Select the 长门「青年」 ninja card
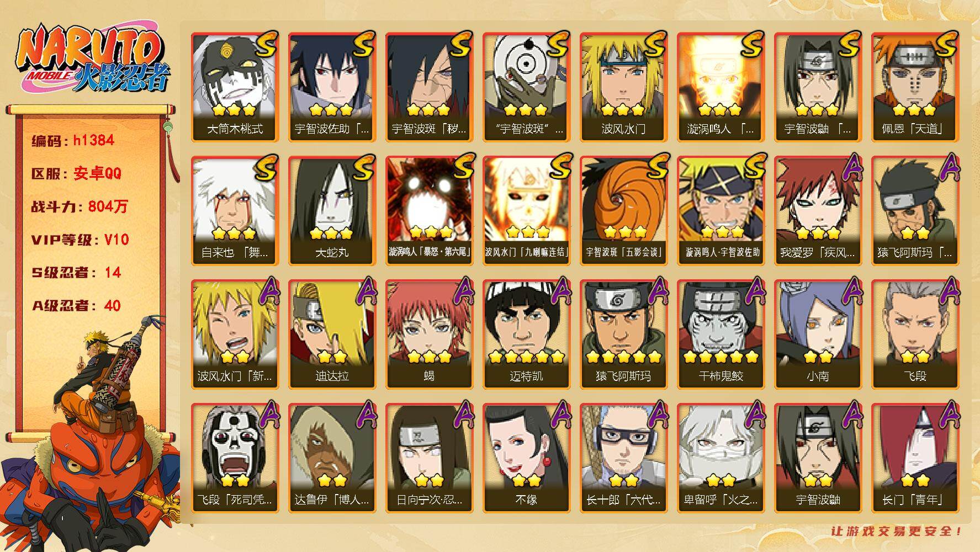This screenshot has width=980, height=552. pyautogui.click(x=915, y=458)
